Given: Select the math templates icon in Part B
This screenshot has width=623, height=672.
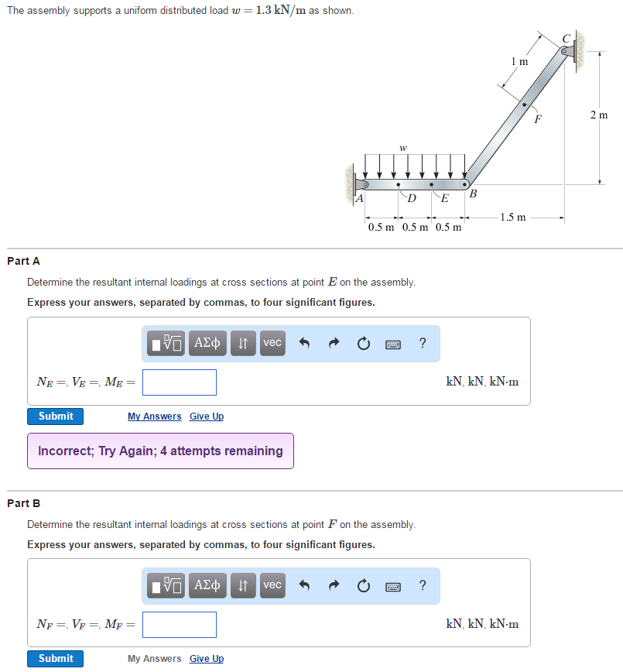Looking at the screenshot, I should click(x=166, y=586).
